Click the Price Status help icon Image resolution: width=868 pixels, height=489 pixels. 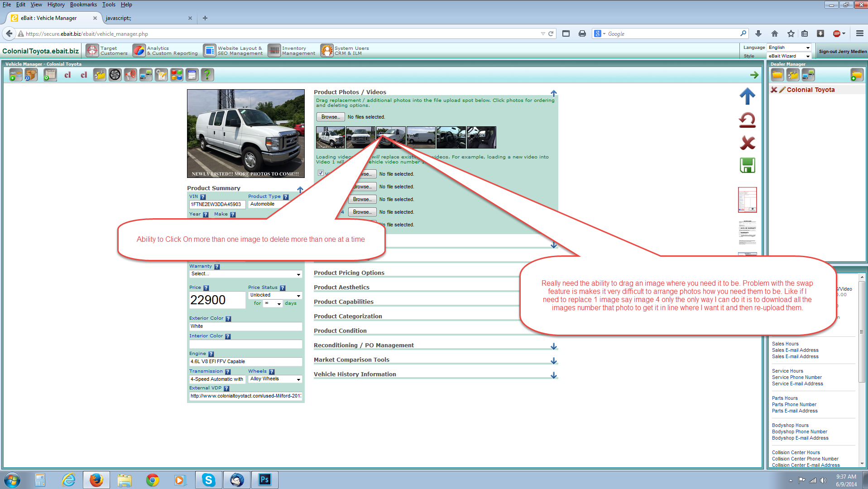tap(283, 288)
